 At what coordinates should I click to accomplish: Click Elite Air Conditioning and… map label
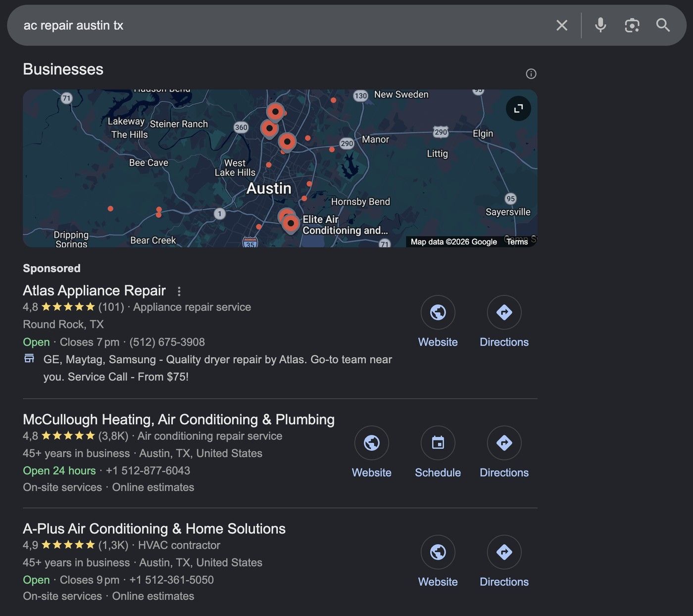point(345,225)
